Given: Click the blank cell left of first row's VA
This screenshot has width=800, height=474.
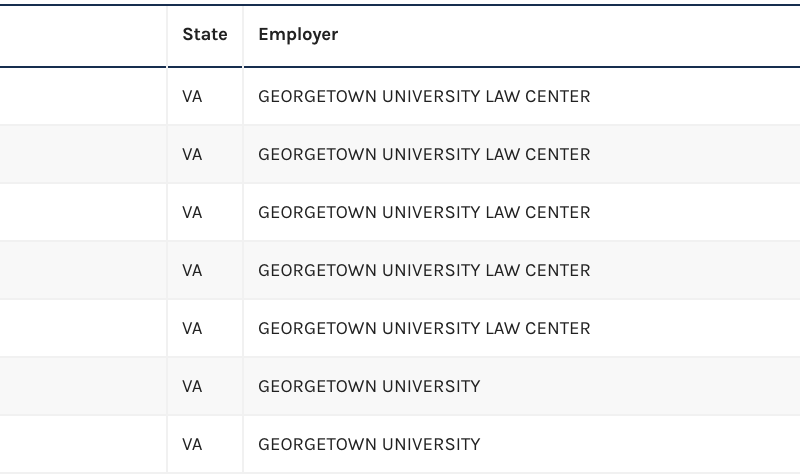Looking at the screenshot, I should tap(83, 97).
